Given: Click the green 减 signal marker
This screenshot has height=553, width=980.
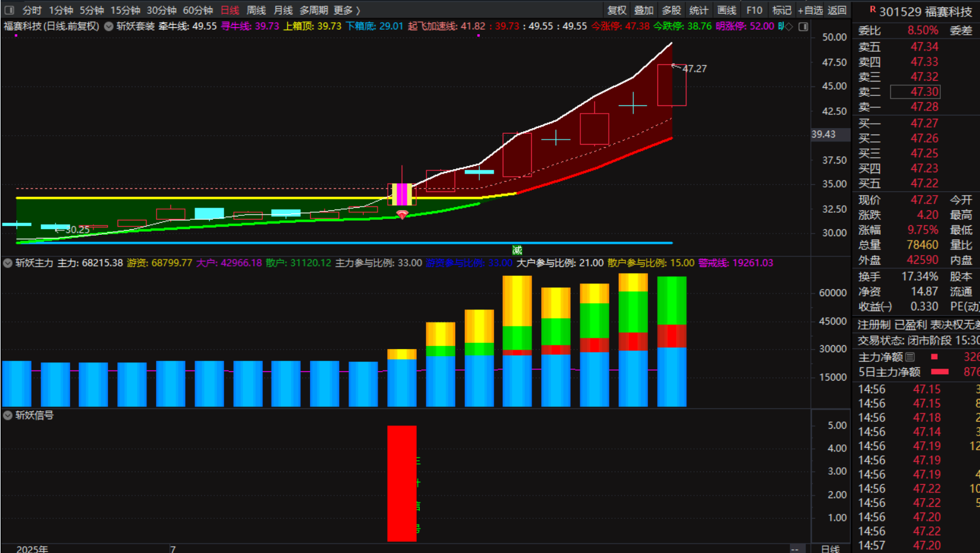Looking at the screenshot, I should 517,251.
